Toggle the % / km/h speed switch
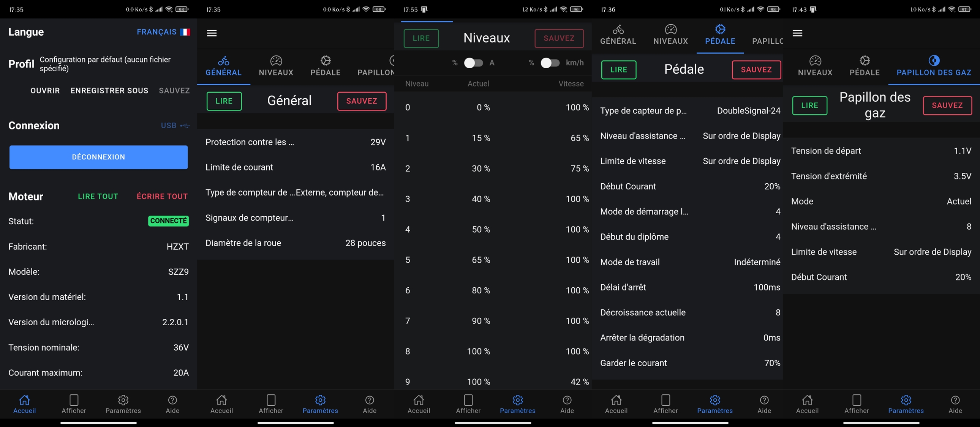 pyautogui.click(x=550, y=63)
